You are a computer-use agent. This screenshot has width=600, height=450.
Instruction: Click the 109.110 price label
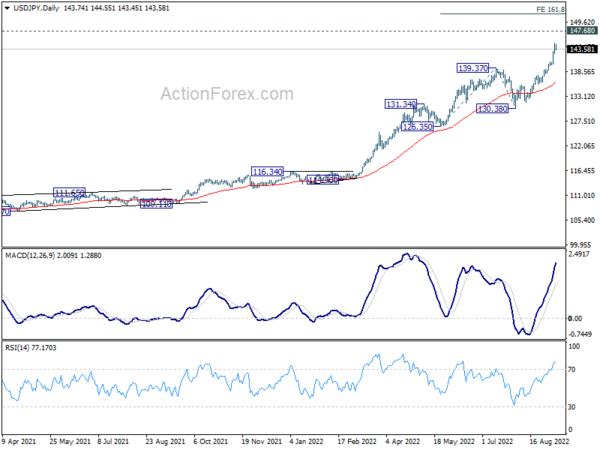(157, 204)
